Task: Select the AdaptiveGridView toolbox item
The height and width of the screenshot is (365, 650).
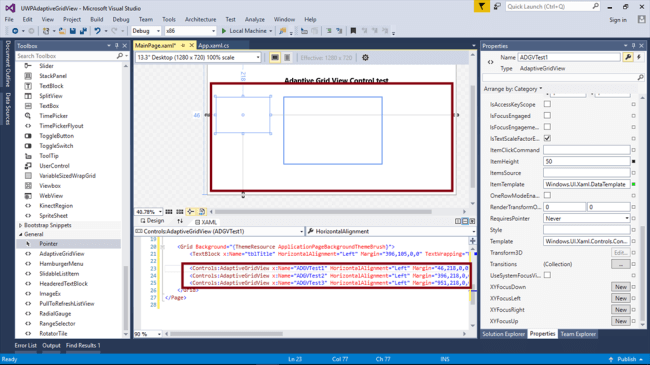Action: click(x=61, y=254)
